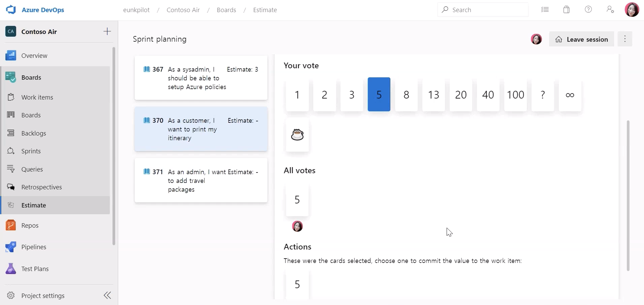Click the Sprints icon in sidebar
Viewport: 644px width, 305px height.
click(x=11, y=151)
